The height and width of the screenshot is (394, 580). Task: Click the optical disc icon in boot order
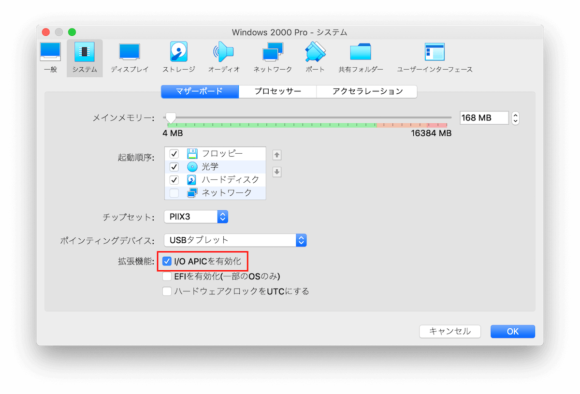coord(192,166)
